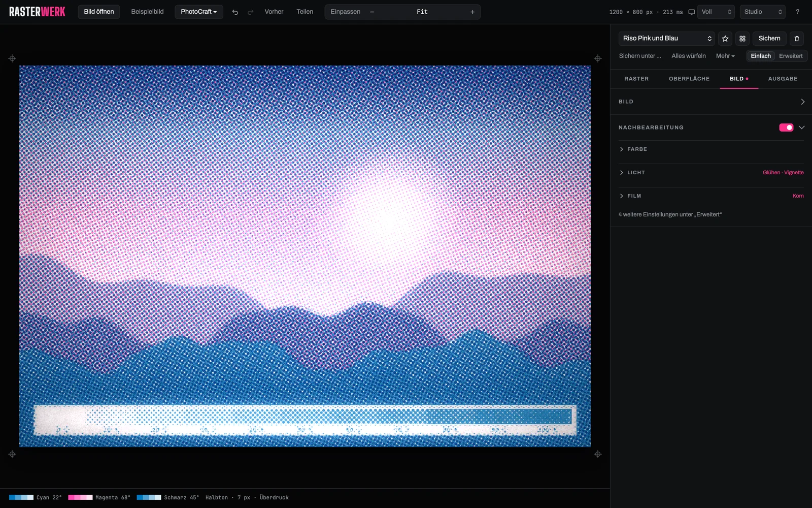The image size is (812, 508).
Task: Click the top-left registration crosshair mark
Action: [12, 58]
